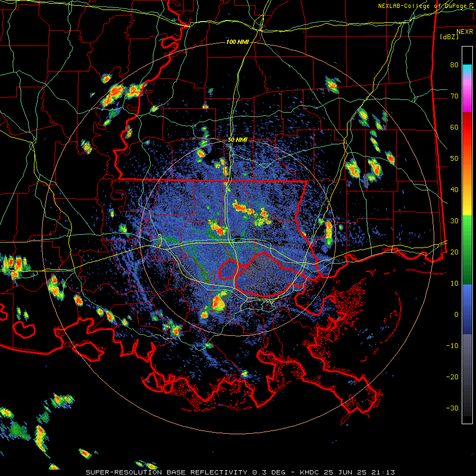Click the 30 value on dBZ scale
476x476 pixels.
click(454, 221)
